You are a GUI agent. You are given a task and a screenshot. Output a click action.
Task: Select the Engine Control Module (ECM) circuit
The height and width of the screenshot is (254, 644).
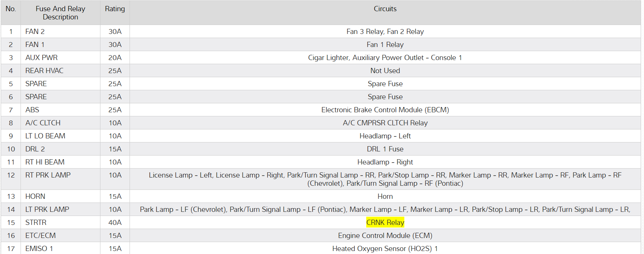(x=385, y=235)
